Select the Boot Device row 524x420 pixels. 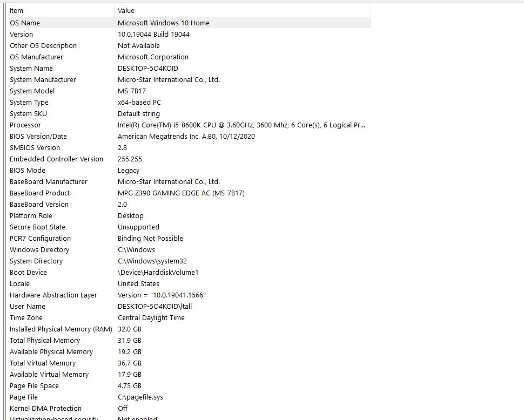click(x=190, y=273)
